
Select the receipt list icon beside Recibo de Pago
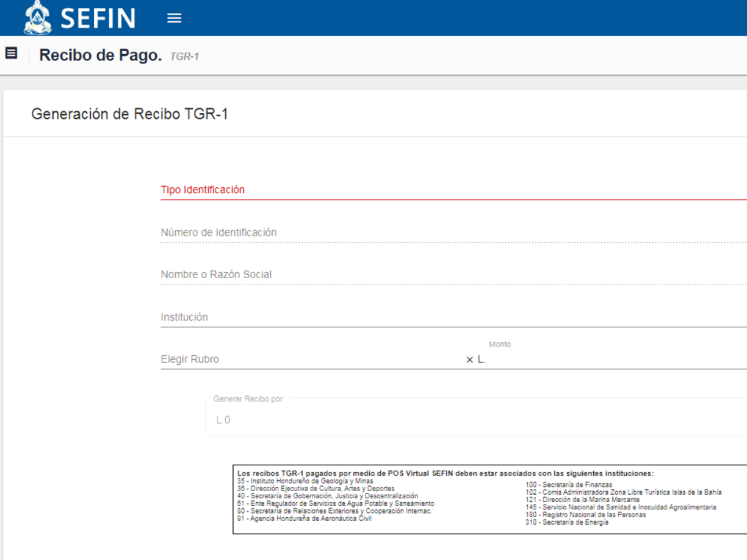10,53
